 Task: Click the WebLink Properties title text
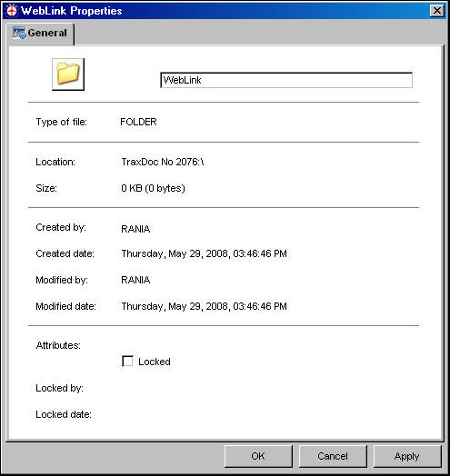click(72, 11)
